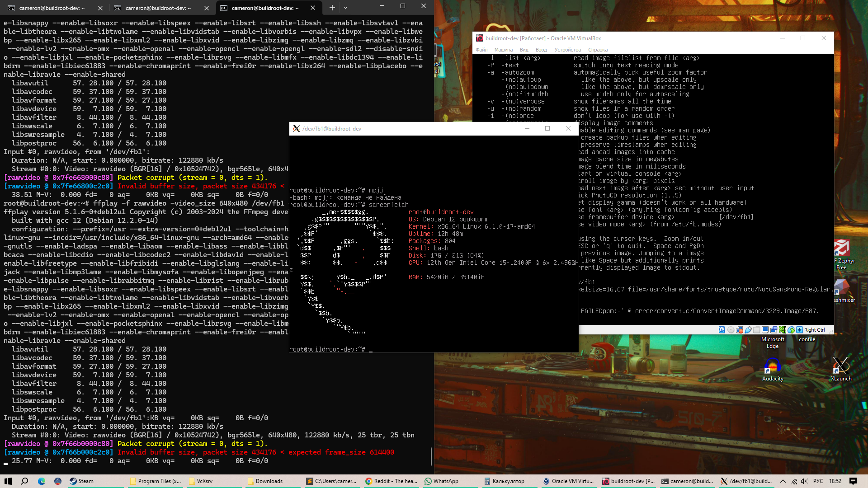Show hidden system tray icons chevron

click(x=783, y=481)
